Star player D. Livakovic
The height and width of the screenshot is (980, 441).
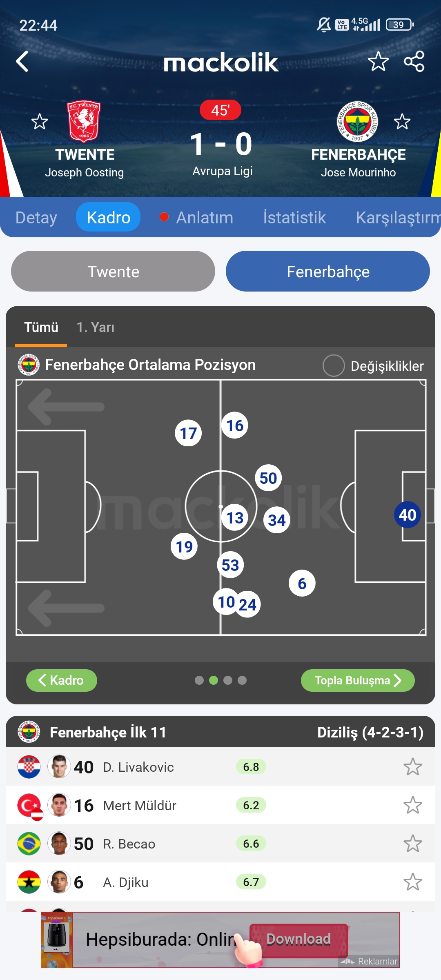413,767
